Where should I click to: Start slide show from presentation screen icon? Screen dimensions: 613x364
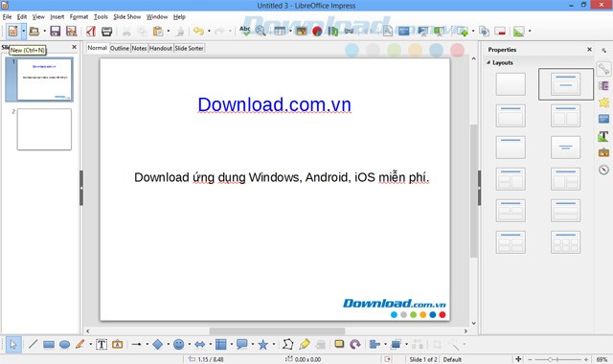coord(422,31)
